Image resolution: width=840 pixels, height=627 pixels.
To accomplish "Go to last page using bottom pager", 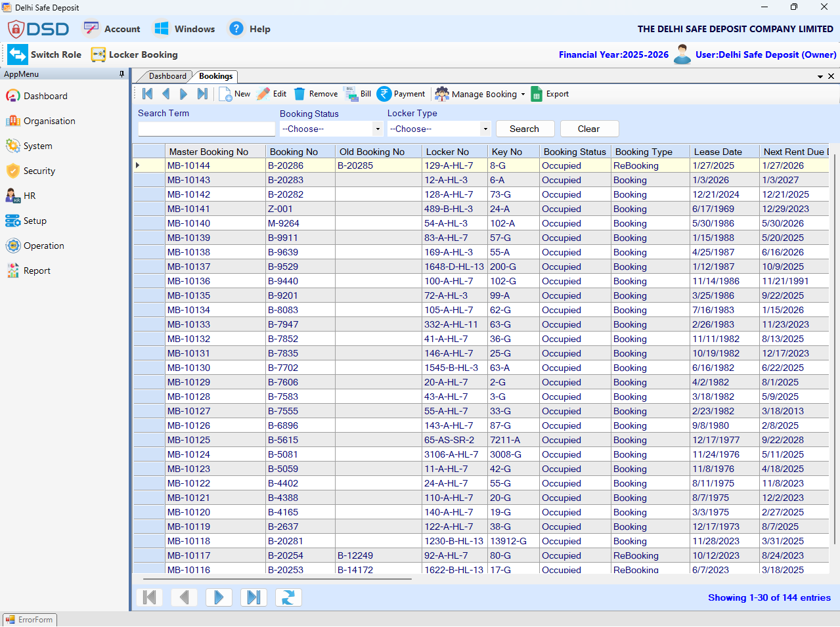I will click(x=254, y=597).
